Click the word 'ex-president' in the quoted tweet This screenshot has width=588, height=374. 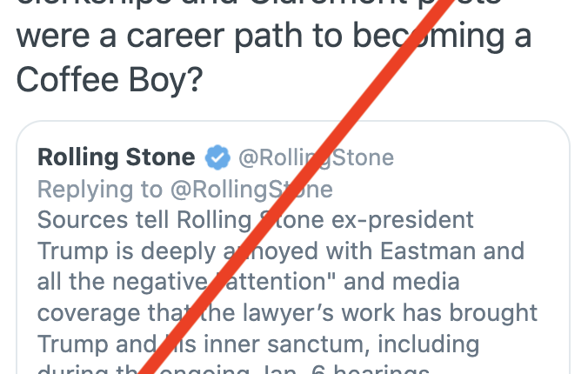pos(403,220)
